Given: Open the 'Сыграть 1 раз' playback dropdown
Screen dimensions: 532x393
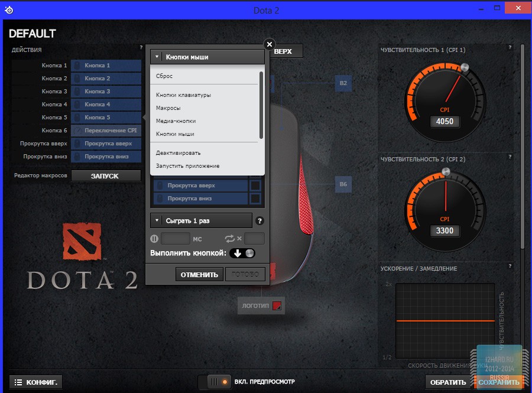Looking at the screenshot, I should (201, 221).
